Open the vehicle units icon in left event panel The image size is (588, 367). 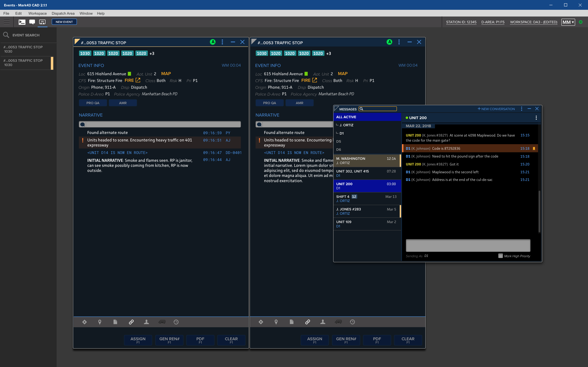[x=162, y=322]
